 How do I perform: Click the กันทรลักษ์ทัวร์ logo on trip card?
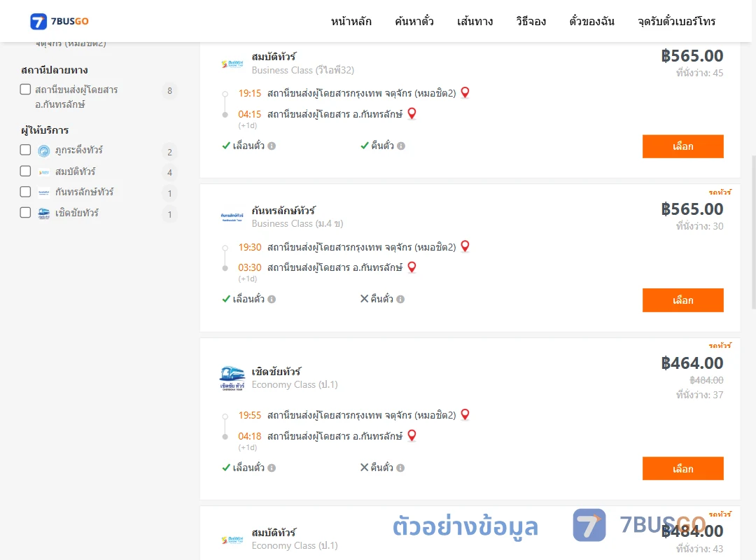point(232,217)
